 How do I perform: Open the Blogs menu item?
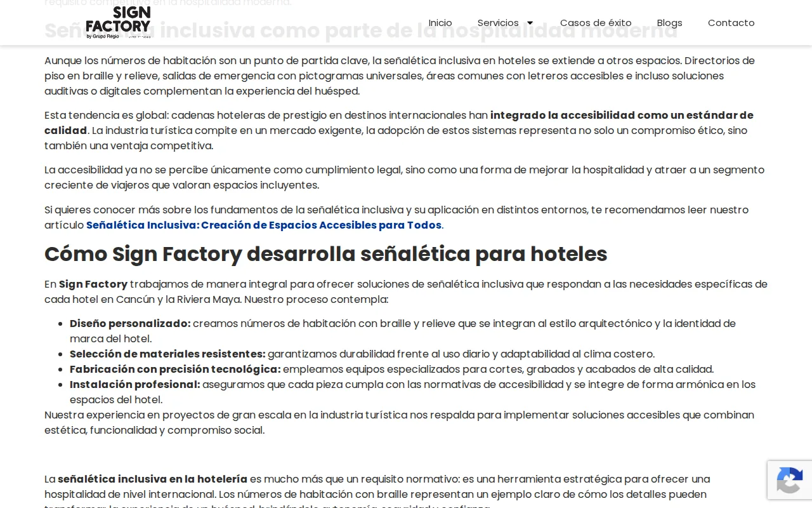click(x=669, y=23)
